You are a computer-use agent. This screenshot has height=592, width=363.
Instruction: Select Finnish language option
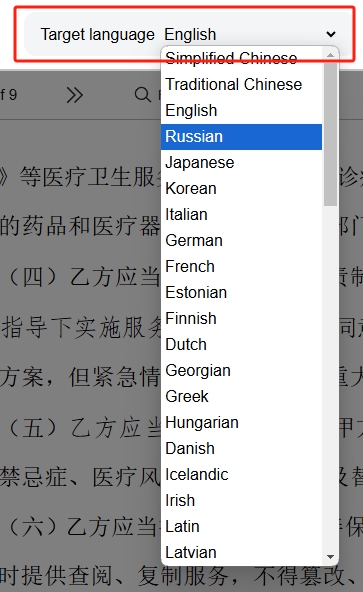pyautogui.click(x=241, y=319)
